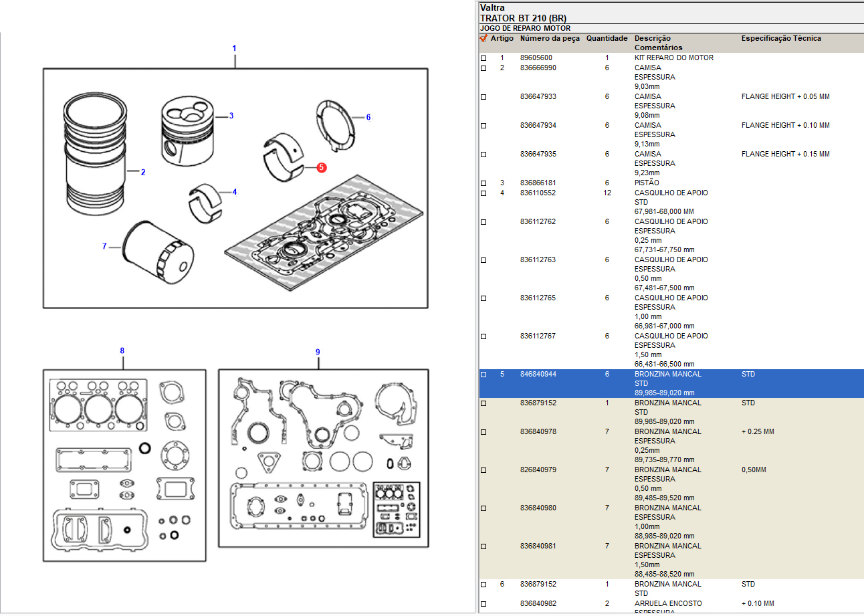Viewport: 864px width, 616px height.
Task: Select the highlighted row for part 846840944
Action: pos(669,383)
